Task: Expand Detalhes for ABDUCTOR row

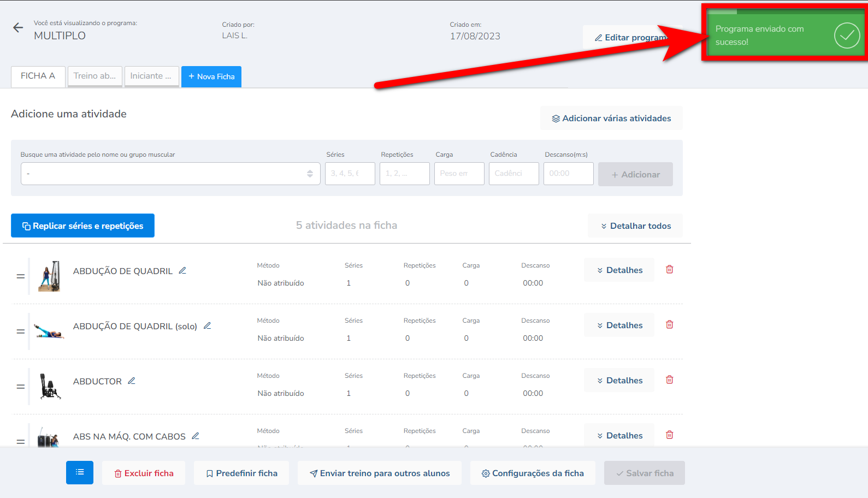Action: (619, 381)
